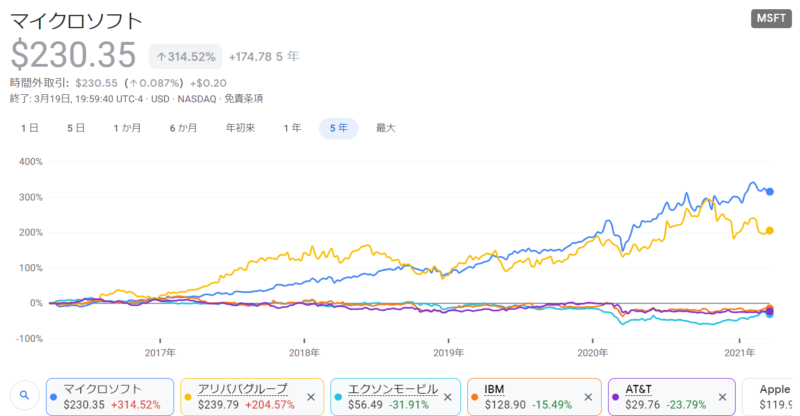Select the 5年 time range tab
Screen dimensions: 800x416
pyautogui.click(x=339, y=128)
